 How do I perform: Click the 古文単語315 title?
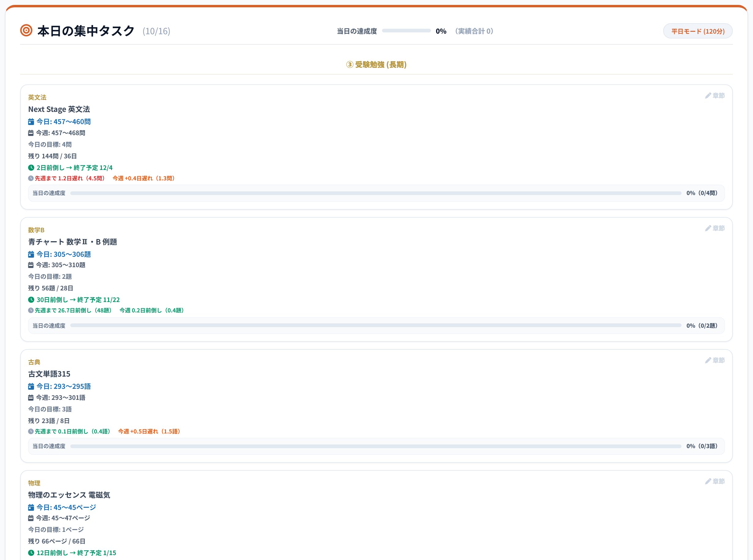(49, 374)
